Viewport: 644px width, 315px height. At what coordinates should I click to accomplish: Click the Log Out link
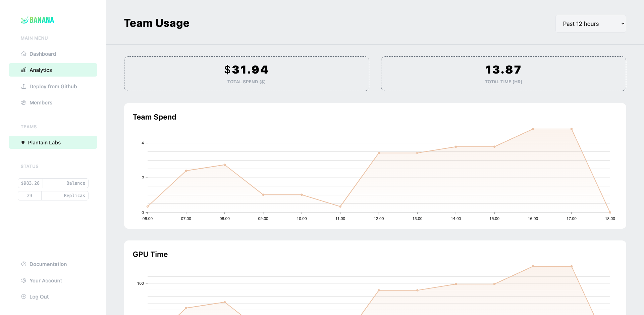39,297
